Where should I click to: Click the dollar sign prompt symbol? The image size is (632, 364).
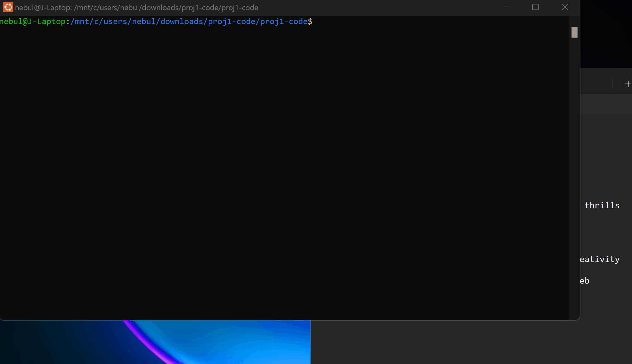[310, 22]
